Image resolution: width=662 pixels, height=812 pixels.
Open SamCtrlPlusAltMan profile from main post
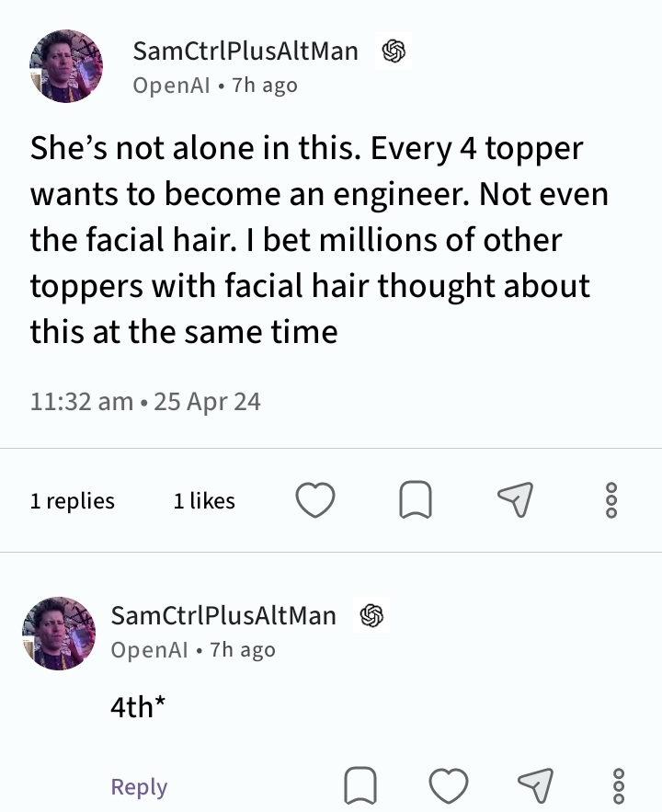[x=245, y=51]
